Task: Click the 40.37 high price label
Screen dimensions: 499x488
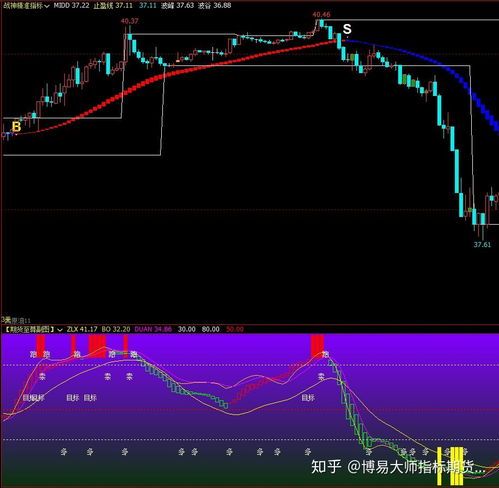Action: coord(130,21)
